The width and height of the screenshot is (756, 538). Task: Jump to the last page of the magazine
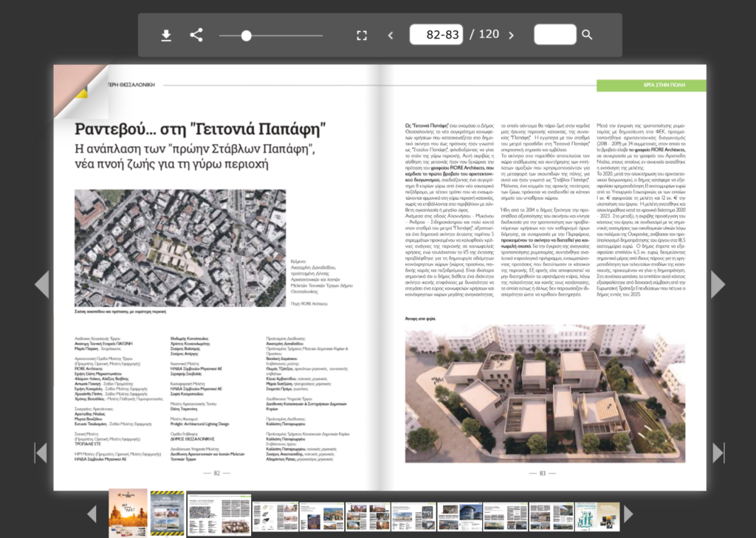click(x=718, y=452)
